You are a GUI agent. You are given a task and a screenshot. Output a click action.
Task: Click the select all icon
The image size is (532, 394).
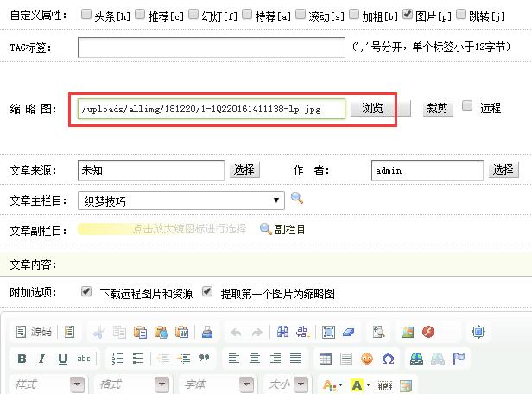click(x=328, y=332)
